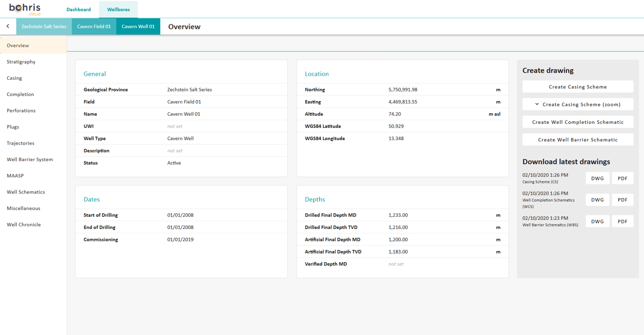The height and width of the screenshot is (335, 644).
Task: Click the back arrow in breadcrumb bar
Action: coord(8,26)
